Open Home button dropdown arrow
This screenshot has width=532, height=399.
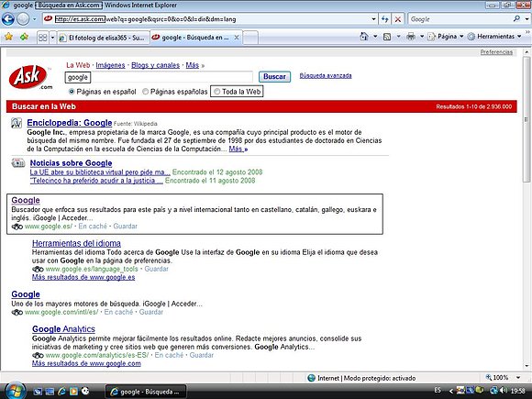tap(375, 37)
